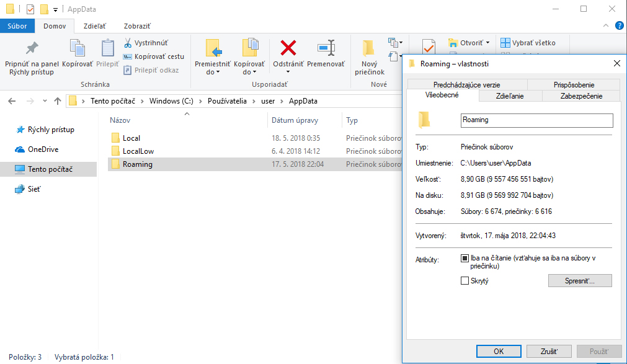The image size is (627, 364).
Task: Expand the Otvoriť dropdown arrow
Action: point(487,43)
